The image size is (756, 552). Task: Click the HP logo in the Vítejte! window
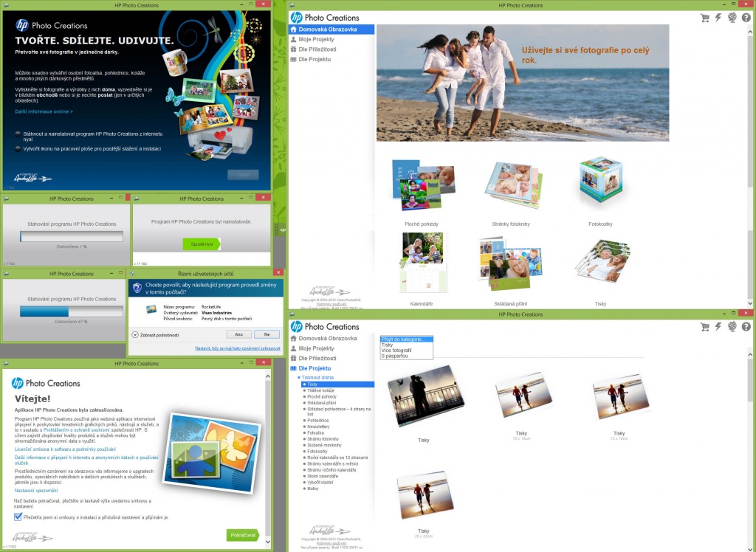click(x=18, y=383)
